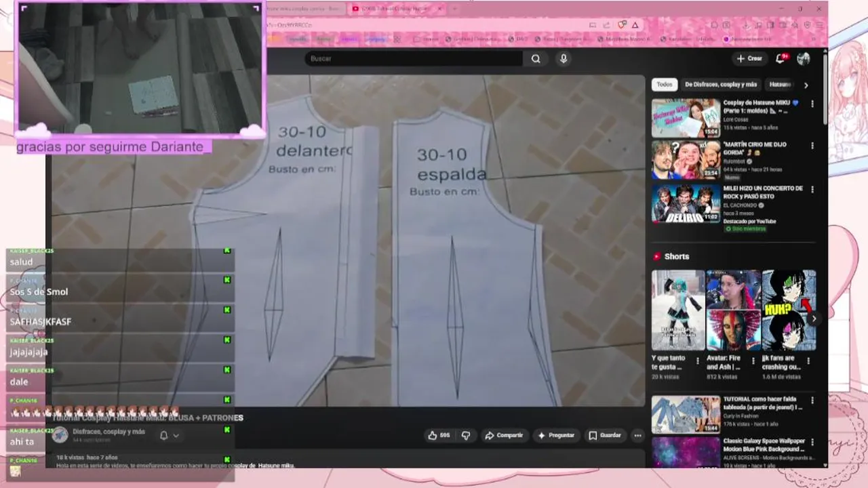Open more actions menu beside Guardar
868x488 pixels.
pos(637,435)
